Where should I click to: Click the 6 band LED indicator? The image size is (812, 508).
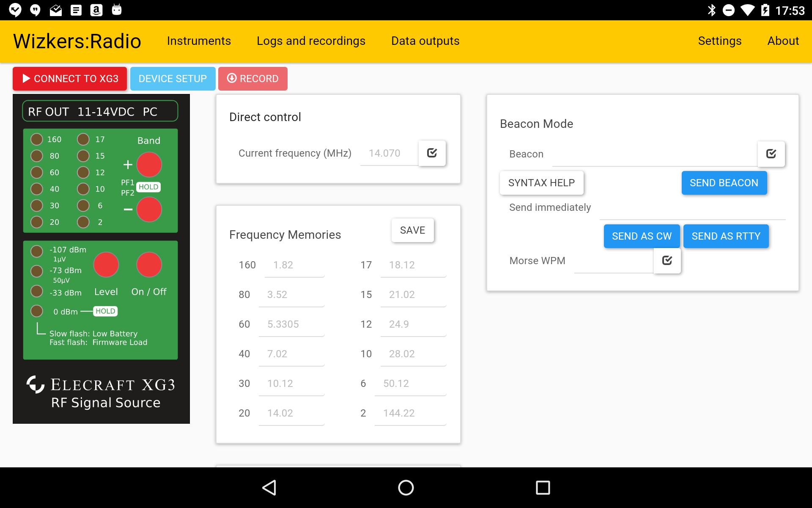[83, 205]
